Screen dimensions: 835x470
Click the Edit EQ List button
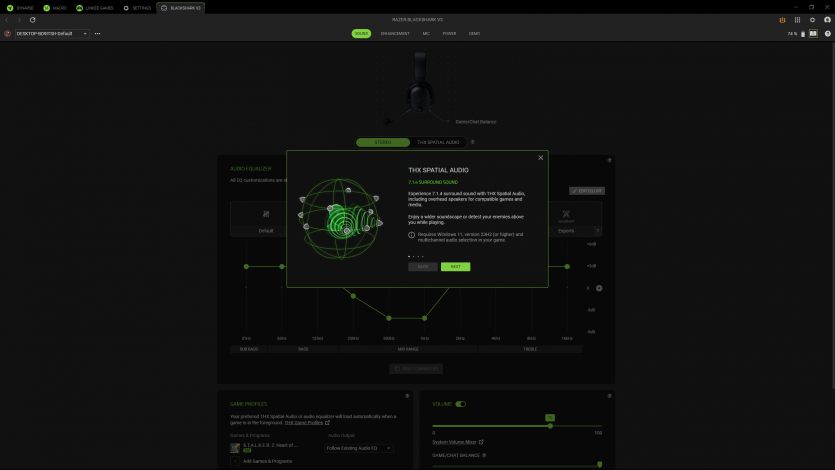(587, 191)
